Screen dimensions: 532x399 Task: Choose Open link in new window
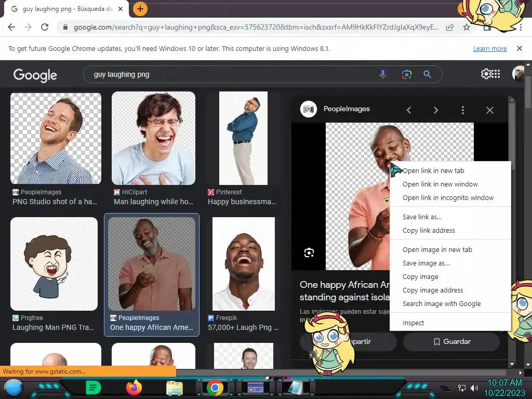[x=450, y=184]
